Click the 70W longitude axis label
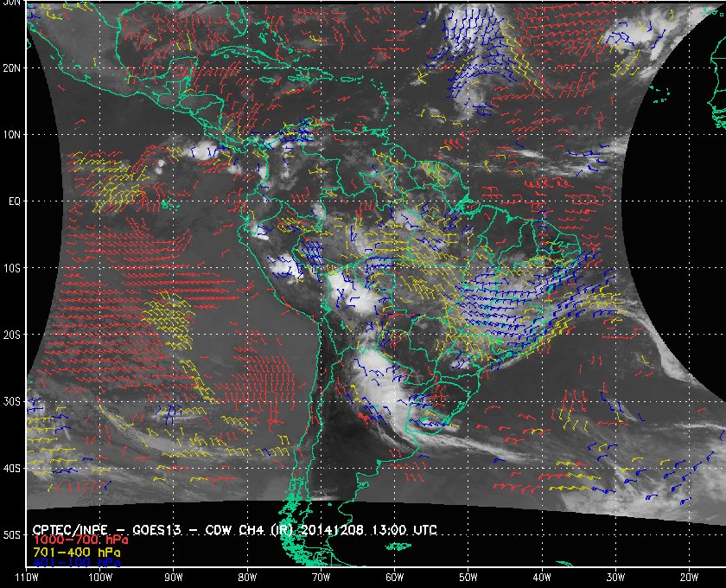The height and width of the screenshot is (588, 726). pyautogui.click(x=321, y=578)
